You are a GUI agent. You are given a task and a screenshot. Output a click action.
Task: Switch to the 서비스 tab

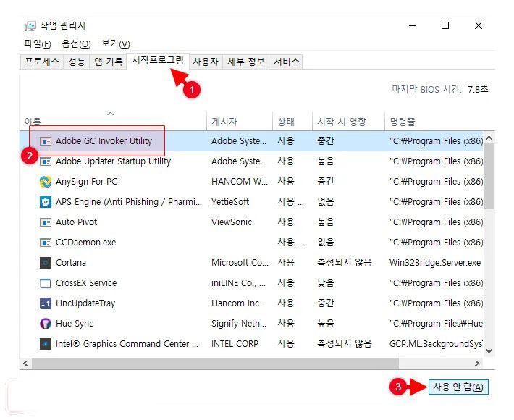point(287,62)
